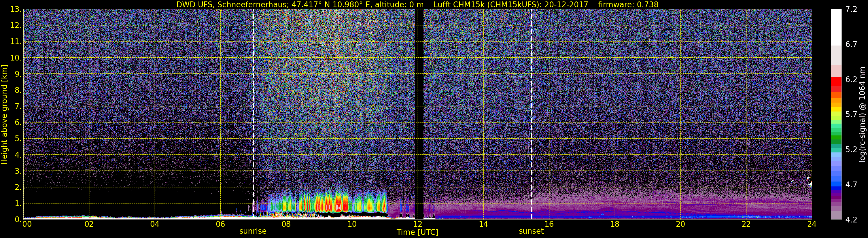Click the white dashed sunset marker line
The image size is (868, 238).
(532, 114)
